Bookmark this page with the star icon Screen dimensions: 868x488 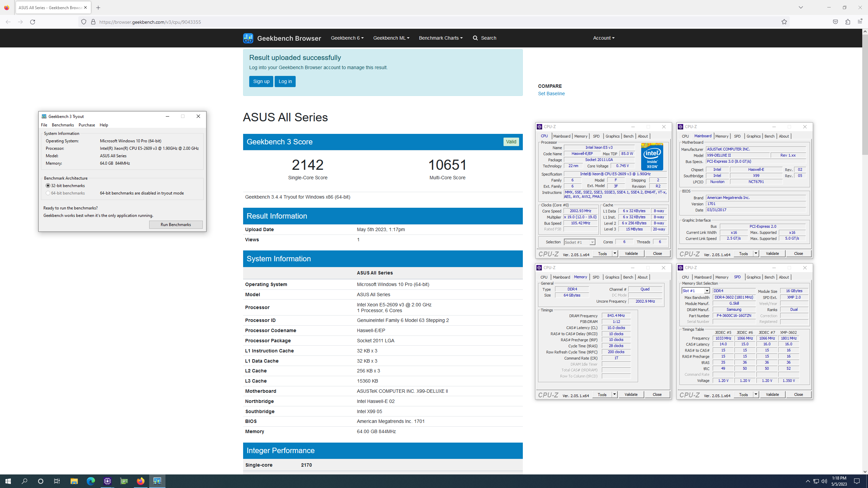(784, 22)
